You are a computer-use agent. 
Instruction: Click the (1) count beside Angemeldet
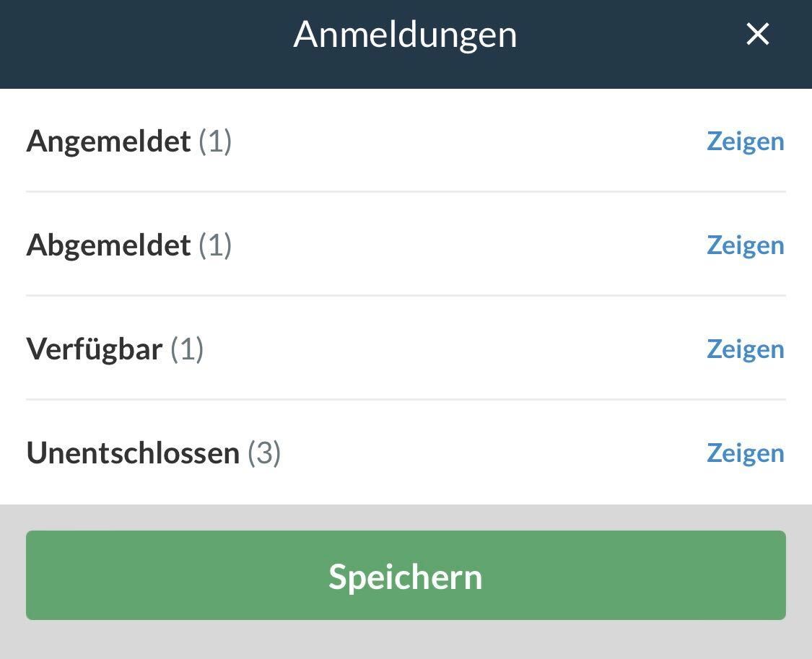click(215, 141)
